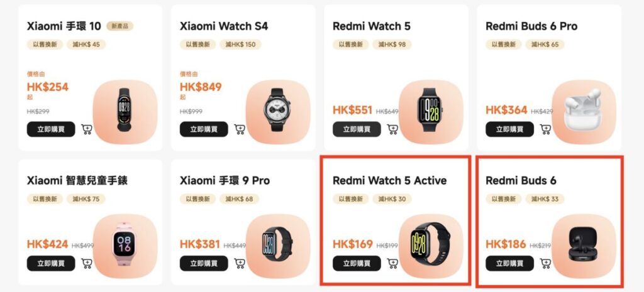Open the Xiaomi Watch S4 title link
This screenshot has height=292, width=644.
click(224, 26)
